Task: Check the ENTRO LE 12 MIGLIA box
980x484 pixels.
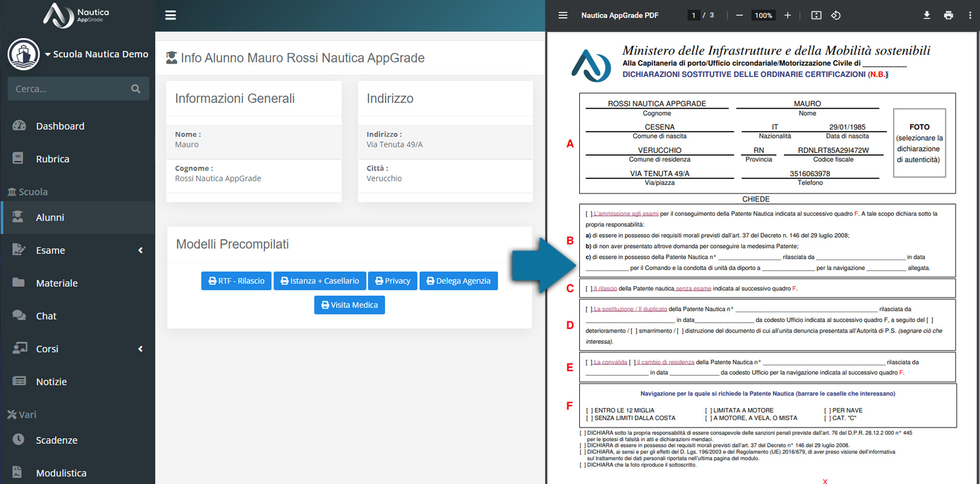Action: [x=590, y=411]
